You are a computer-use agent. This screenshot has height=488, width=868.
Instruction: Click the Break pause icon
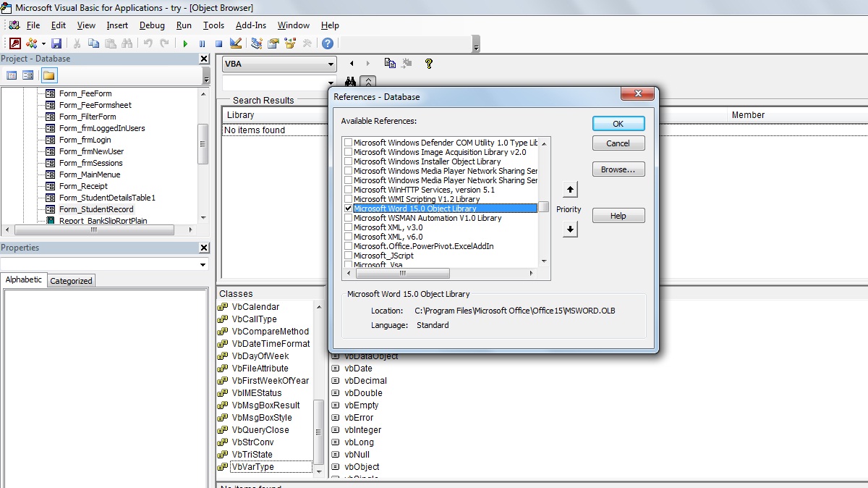coord(202,43)
